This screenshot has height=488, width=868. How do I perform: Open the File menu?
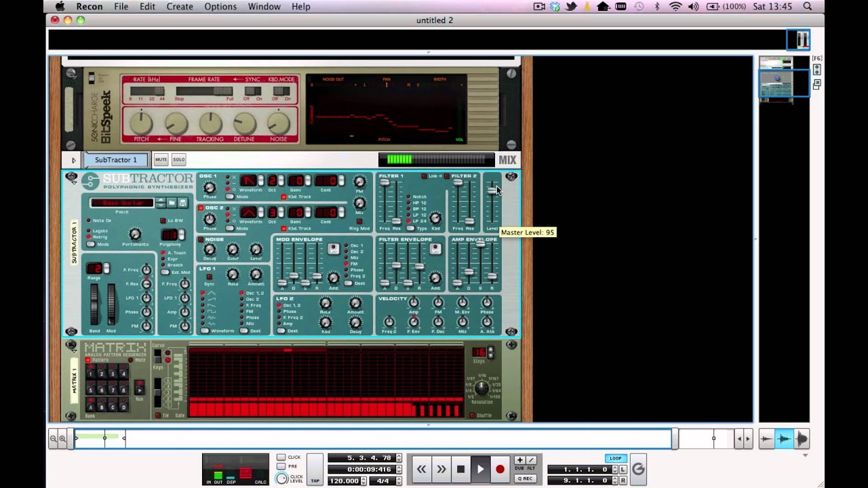click(x=121, y=7)
